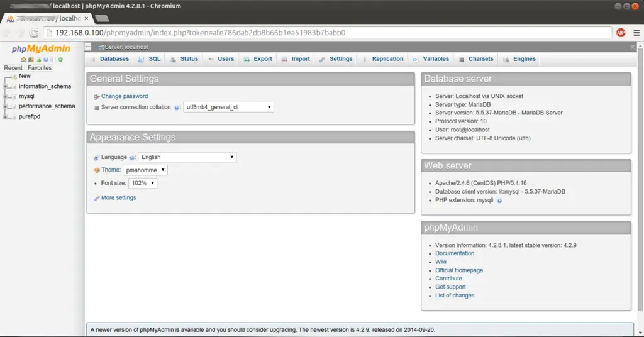
Task: Click the Import tab icon
Action: 284,60
